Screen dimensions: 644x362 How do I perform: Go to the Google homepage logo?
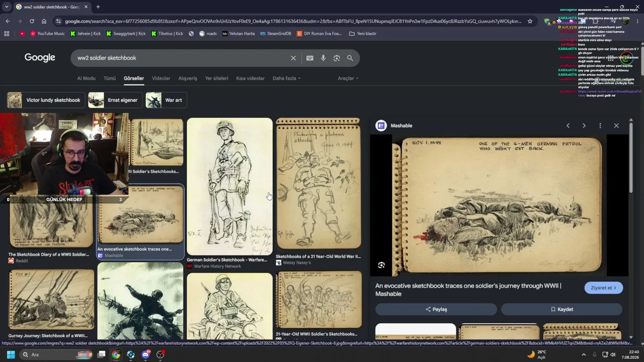click(x=40, y=58)
